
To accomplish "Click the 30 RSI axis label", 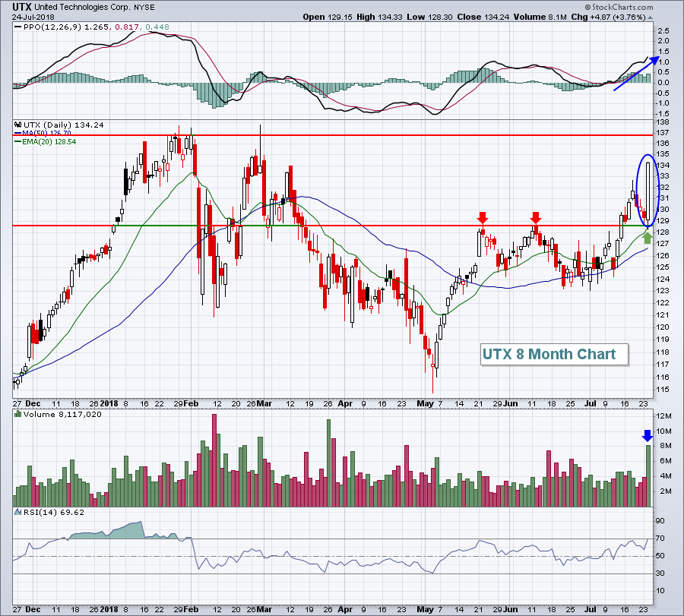I will tap(660, 573).
